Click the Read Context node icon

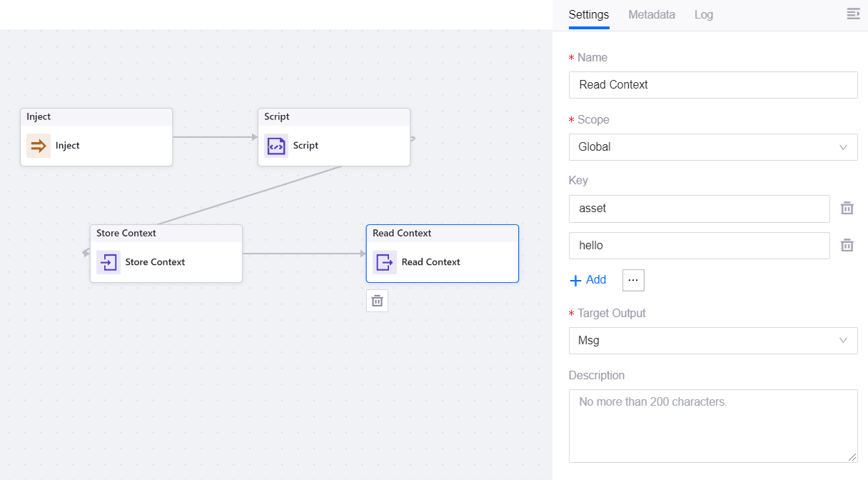point(384,262)
